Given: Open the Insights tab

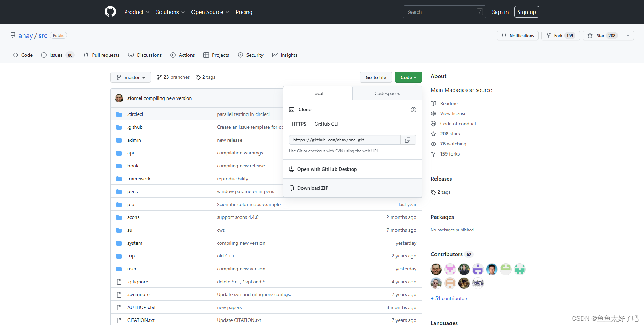Looking at the screenshot, I should pyautogui.click(x=285, y=55).
